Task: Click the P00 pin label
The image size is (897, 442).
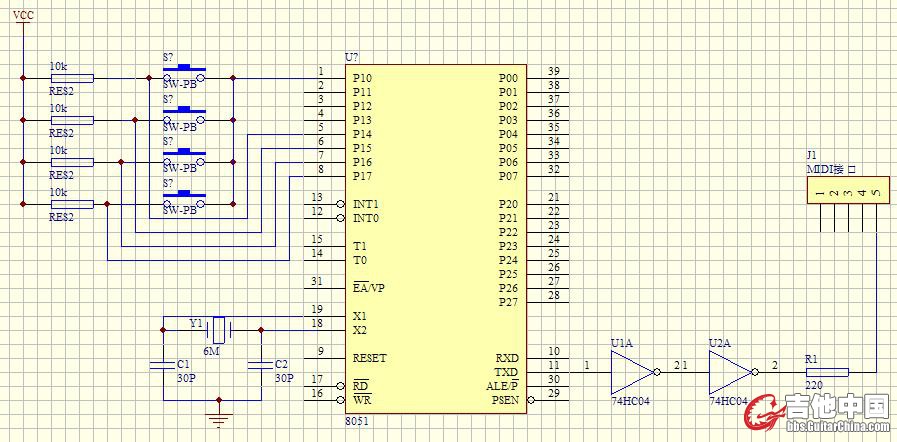Action: click(x=508, y=78)
